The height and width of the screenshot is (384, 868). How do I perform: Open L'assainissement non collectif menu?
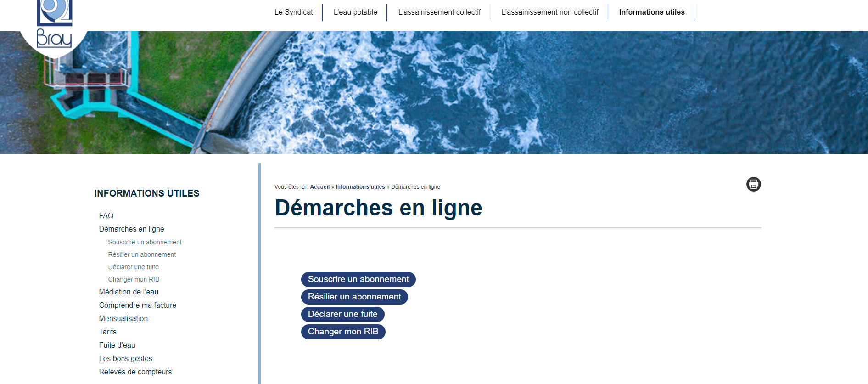tap(550, 12)
